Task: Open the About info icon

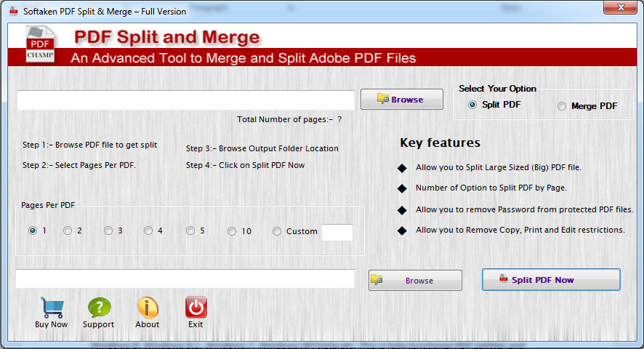Action: (148, 308)
